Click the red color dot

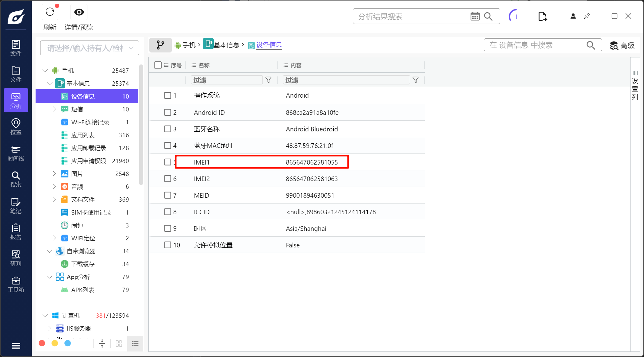42,343
